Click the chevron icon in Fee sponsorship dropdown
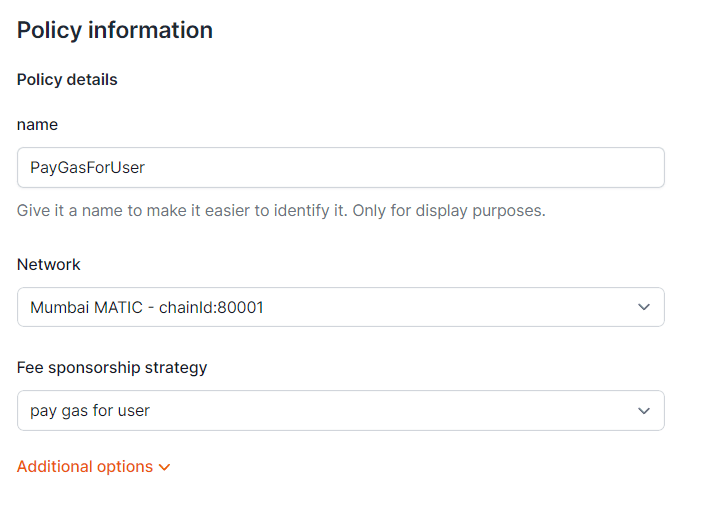727x505 pixels. tap(644, 411)
